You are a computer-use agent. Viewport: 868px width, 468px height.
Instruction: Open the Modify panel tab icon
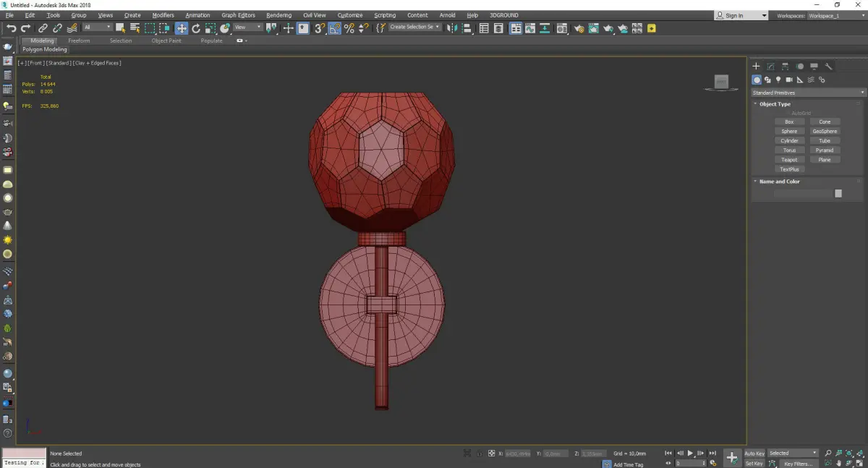[771, 67]
